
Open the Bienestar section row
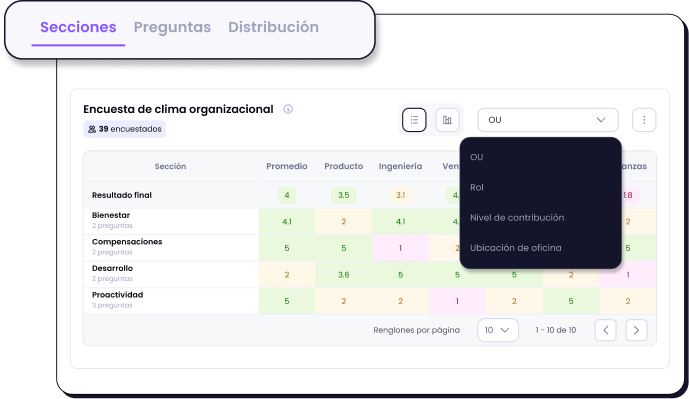click(171, 221)
